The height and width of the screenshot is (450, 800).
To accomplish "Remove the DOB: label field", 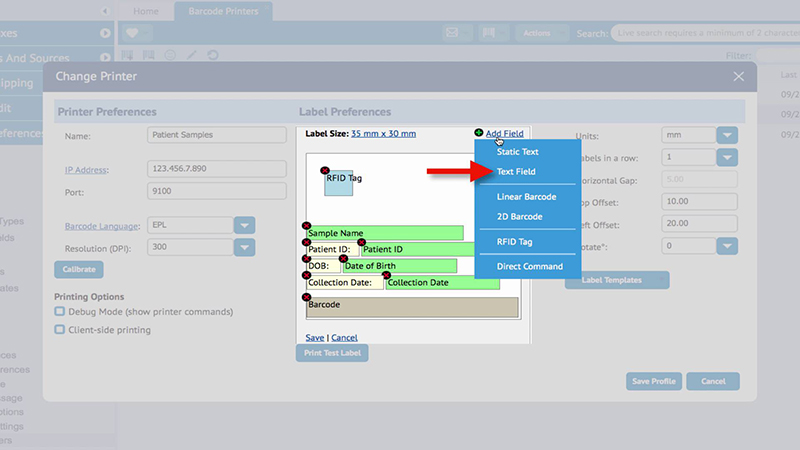I will [x=307, y=258].
